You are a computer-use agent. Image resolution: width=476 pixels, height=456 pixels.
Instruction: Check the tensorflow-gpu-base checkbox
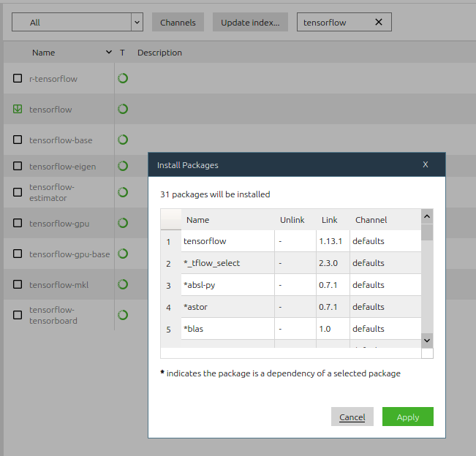[x=18, y=254]
